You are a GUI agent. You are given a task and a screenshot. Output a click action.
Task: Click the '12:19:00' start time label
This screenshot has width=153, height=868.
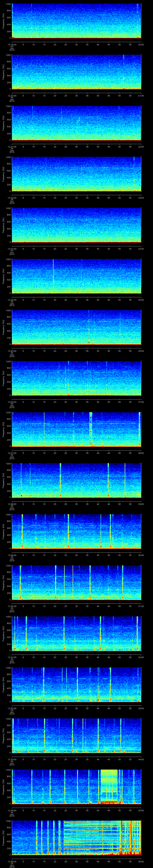(x=12, y=44)
